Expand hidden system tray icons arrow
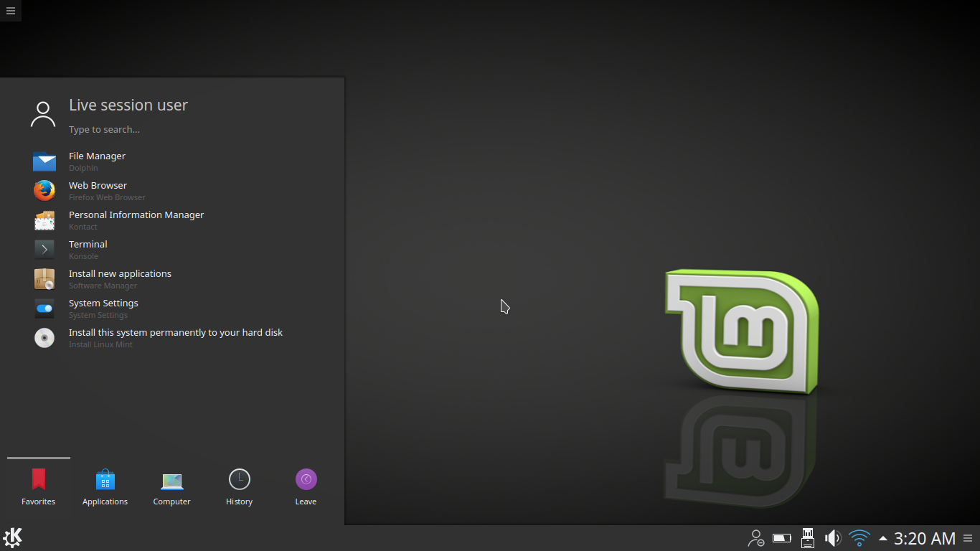The width and height of the screenshot is (980, 551). click(x=883, y=538)
